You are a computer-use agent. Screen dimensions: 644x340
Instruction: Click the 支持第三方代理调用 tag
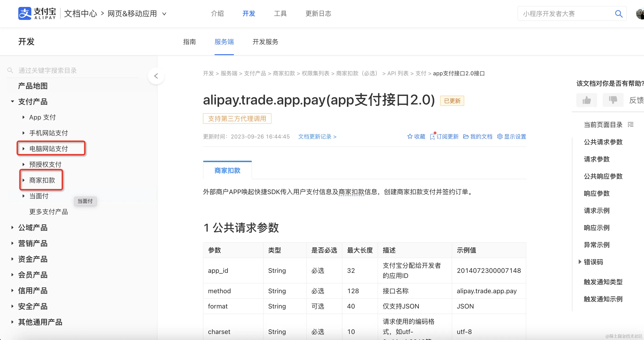pos(237,119)
